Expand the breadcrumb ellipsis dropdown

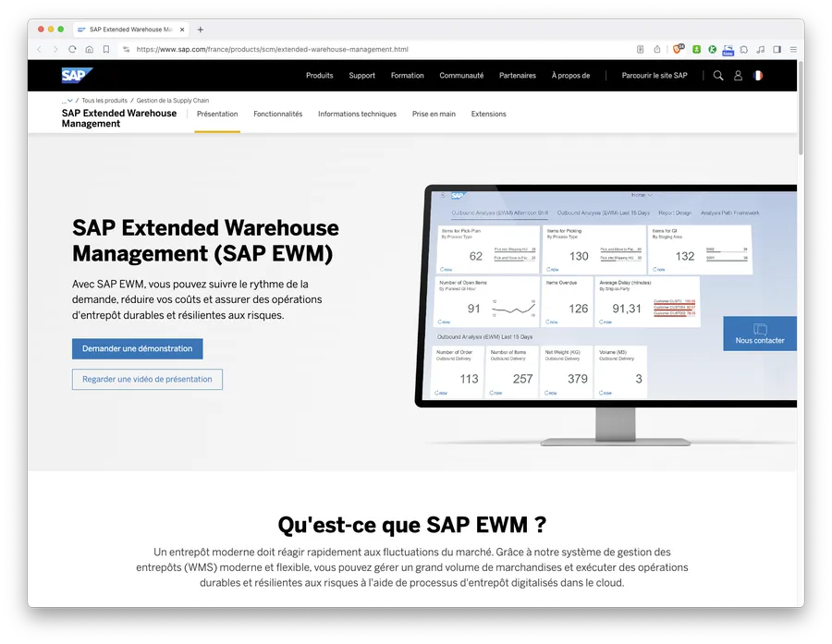(67, 101)
